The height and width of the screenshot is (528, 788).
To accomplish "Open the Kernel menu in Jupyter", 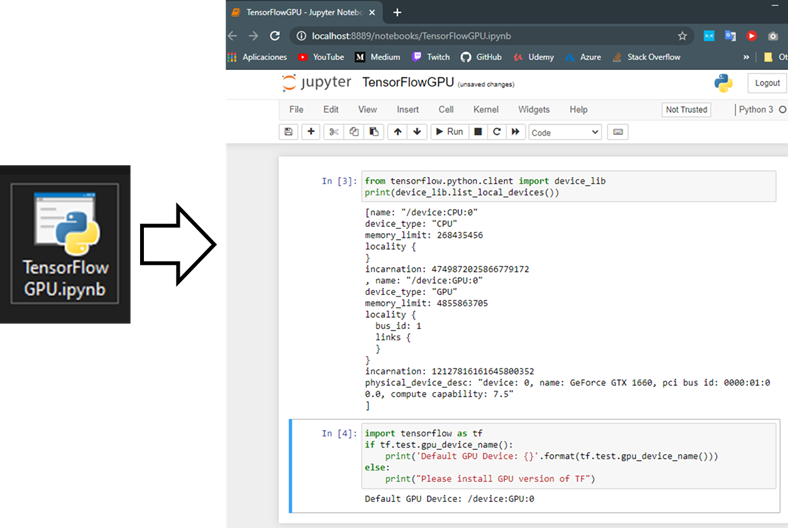I will pos(486,110).
